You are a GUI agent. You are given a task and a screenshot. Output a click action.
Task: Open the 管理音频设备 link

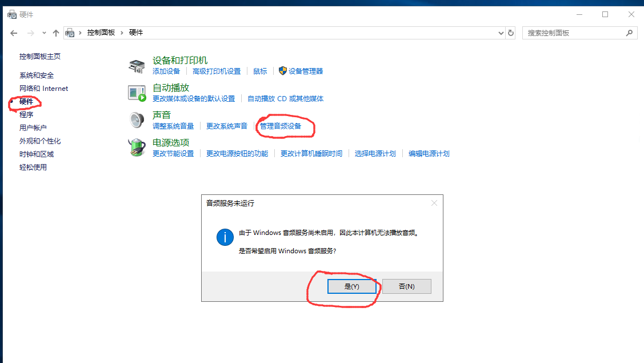[280, 126]
